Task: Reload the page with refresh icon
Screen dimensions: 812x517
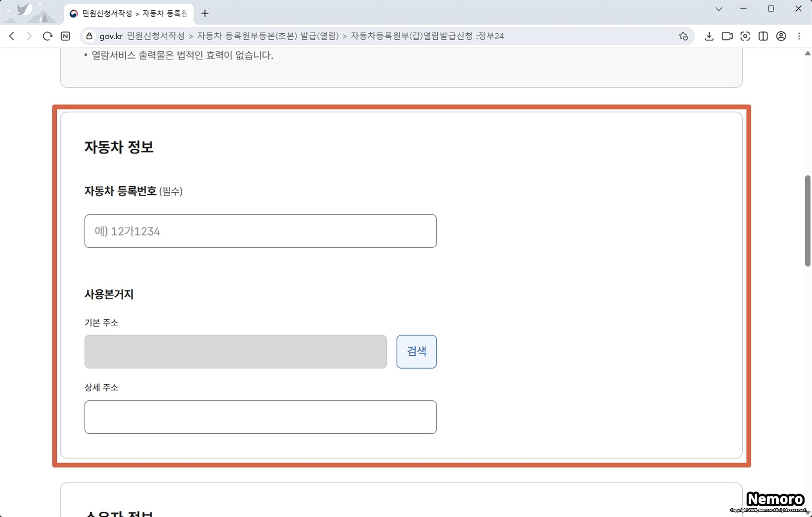Action: [x=48, y=36]
